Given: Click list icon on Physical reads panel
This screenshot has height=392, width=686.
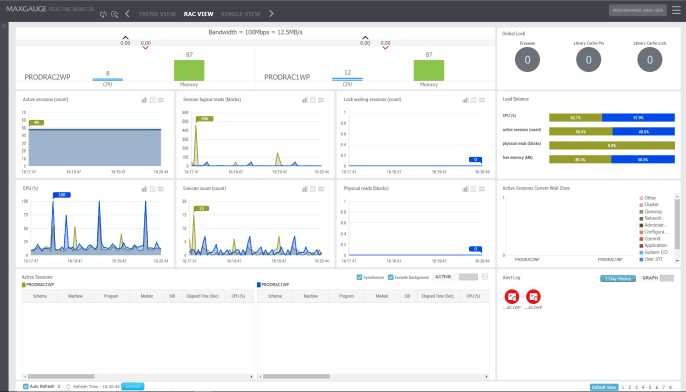Looking at the screenshot, I should [x=482, y=189].
